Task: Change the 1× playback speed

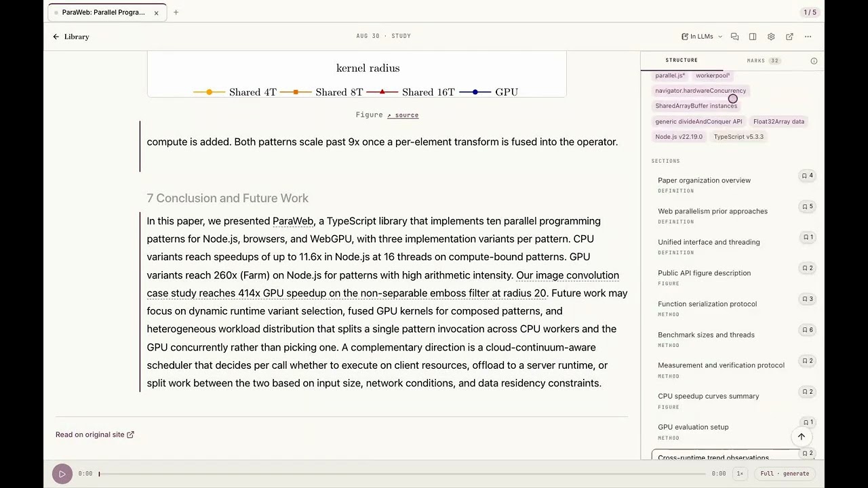Action: click(740, 474)
